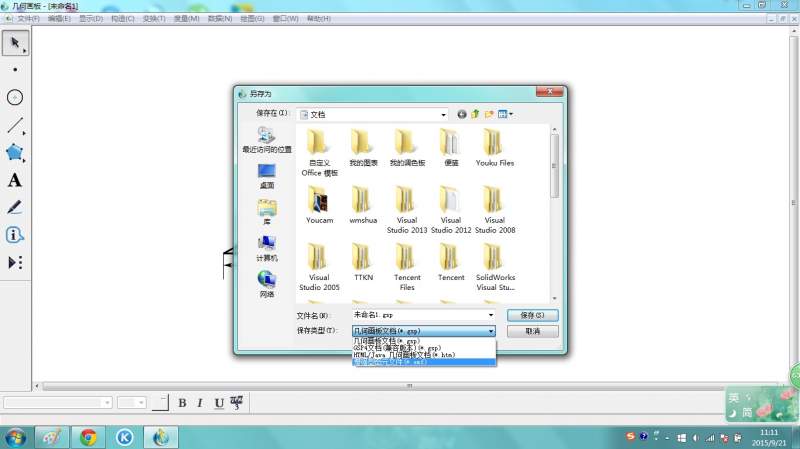
Task: Create a new folder in dialog
Action: click(489, 114)
